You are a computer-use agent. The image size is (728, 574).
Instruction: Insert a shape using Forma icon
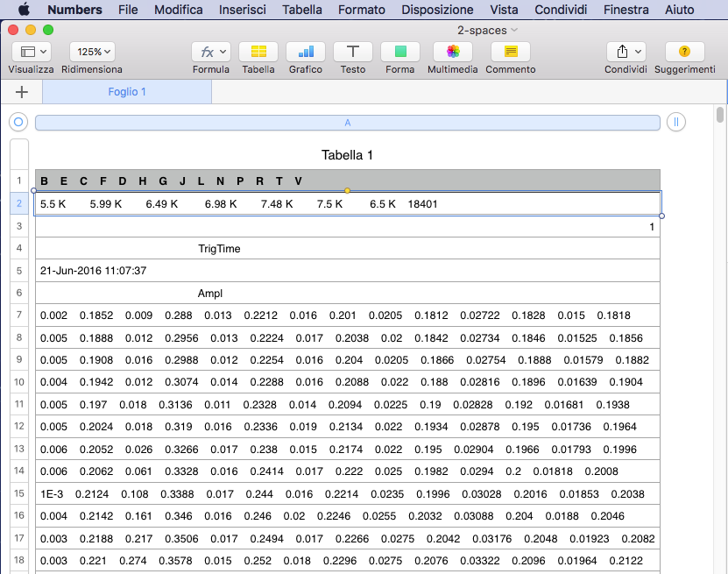[x=399, y=52]
